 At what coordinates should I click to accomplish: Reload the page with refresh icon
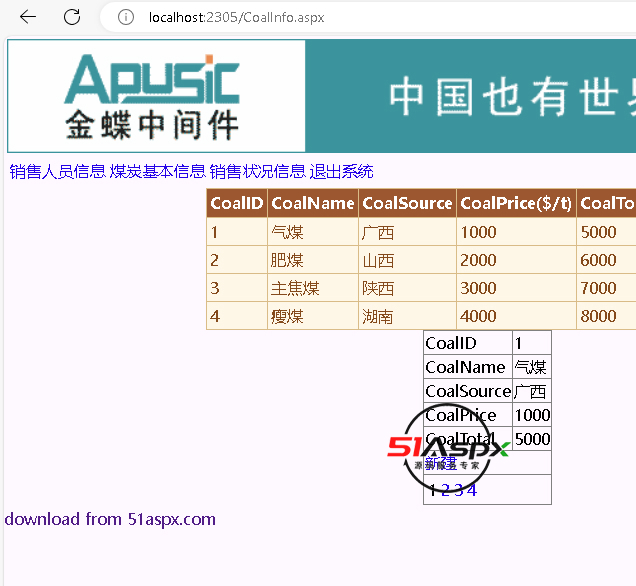coord(72,17)
